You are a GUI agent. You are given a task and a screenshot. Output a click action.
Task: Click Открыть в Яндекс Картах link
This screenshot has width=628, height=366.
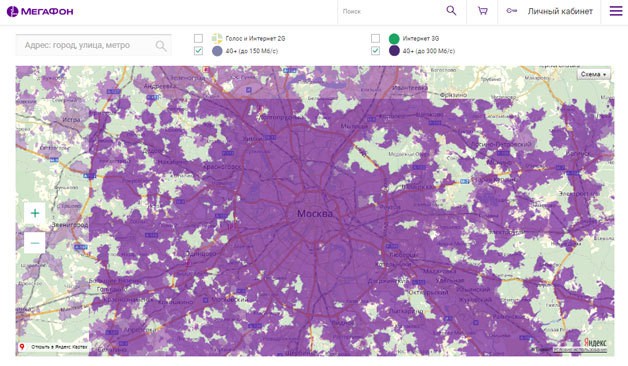pyautogui.click(x=59, y=347)
